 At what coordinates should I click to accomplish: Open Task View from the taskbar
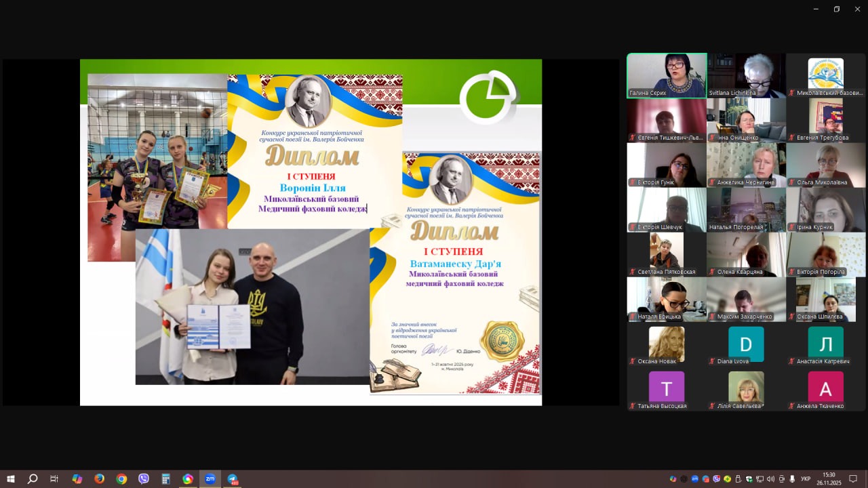coord(54,479)
